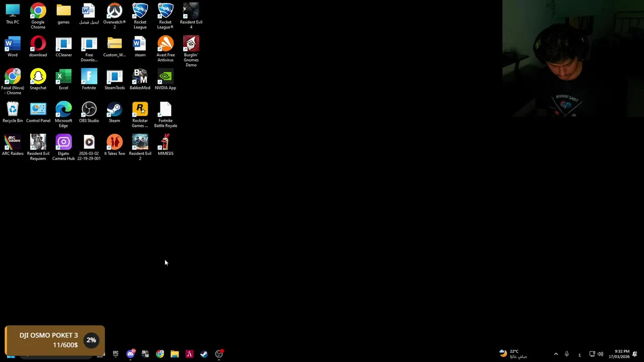Open the Excel desktop shortcut
644x362 pixels.
click(63, 79)
